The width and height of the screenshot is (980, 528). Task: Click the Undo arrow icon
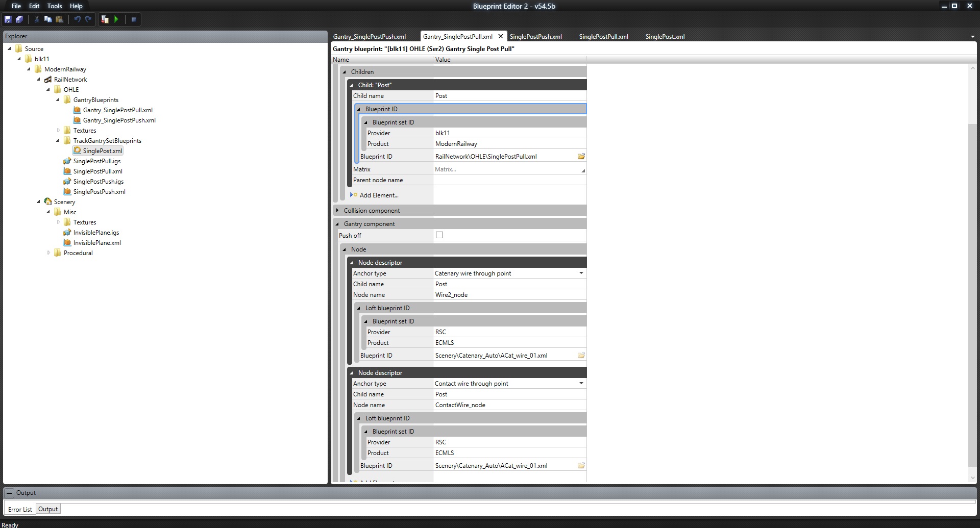click(77, 19)
